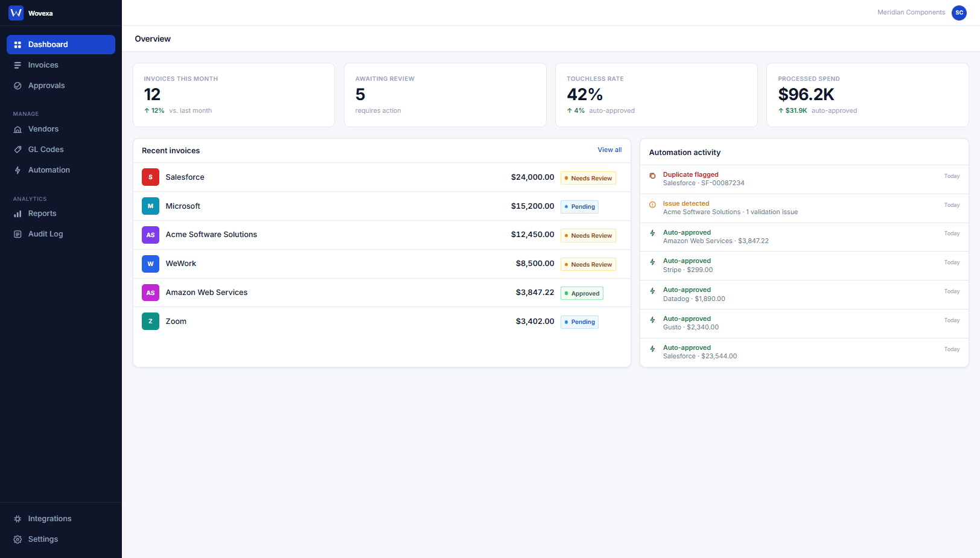This screenshot has width=980, height=558.
Task: Open GL Codes via its tag icon
Action: 18,149
